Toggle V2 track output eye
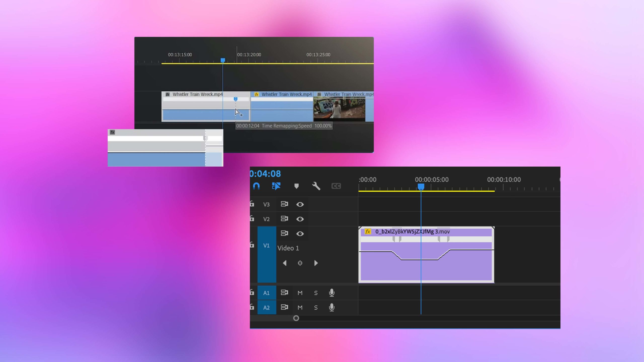644x362 pixels. pyautogui.click(x=300, y=219)
